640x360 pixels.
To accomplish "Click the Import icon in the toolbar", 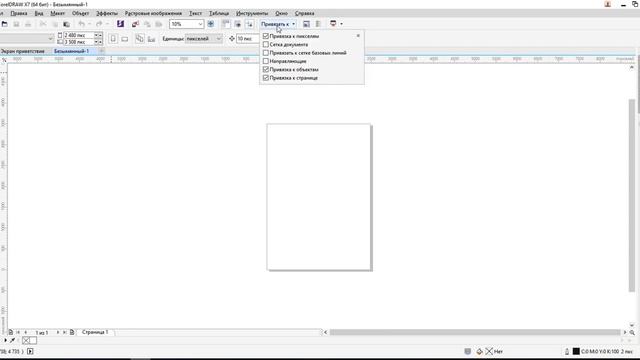I will point(136,24).
